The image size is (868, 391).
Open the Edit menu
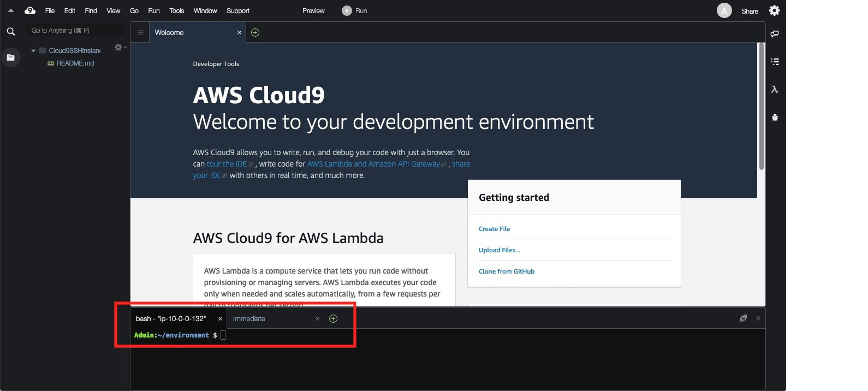click(x=70, y=10)
